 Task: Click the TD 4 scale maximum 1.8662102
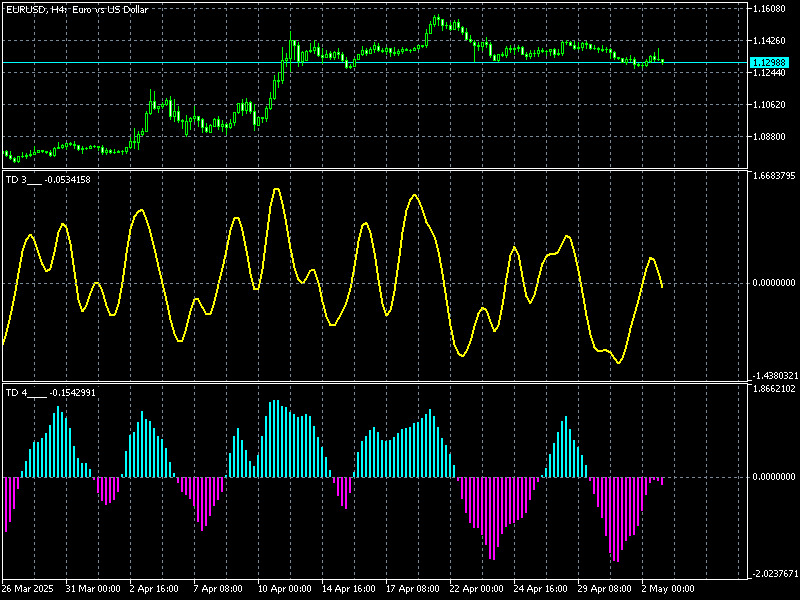774,389
